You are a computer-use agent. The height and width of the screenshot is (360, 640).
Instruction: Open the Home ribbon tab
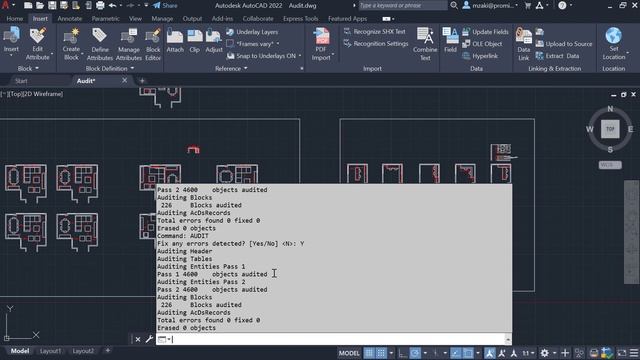click(x=15, y=18)
